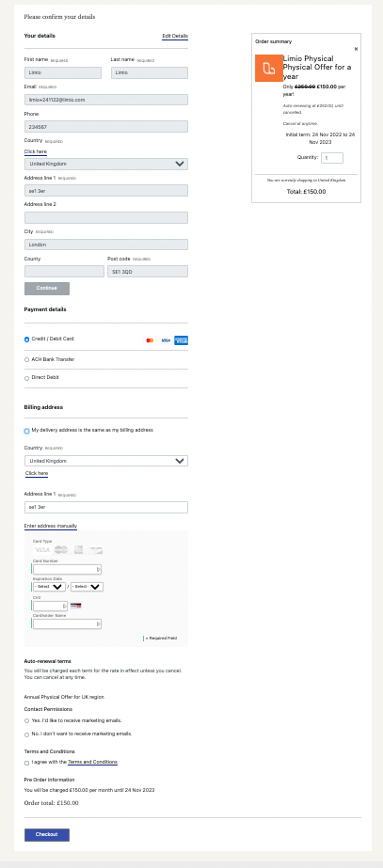This screenshot has height=868, width=383.
Task: Click the Edit Details link
Action: [x=175, y=36]
